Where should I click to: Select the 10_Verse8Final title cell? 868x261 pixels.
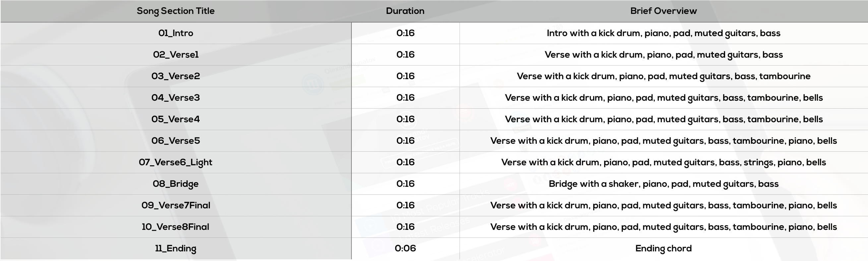coord(175,227)
